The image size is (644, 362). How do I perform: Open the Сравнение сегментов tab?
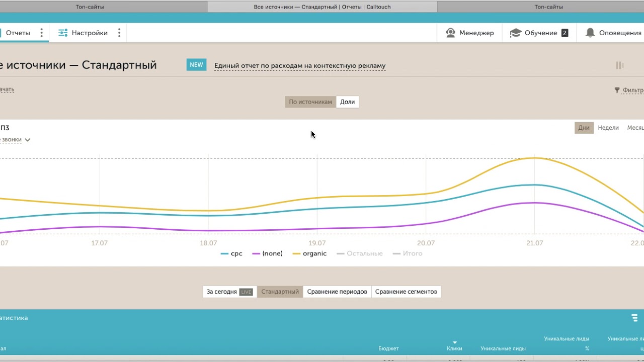406,292
